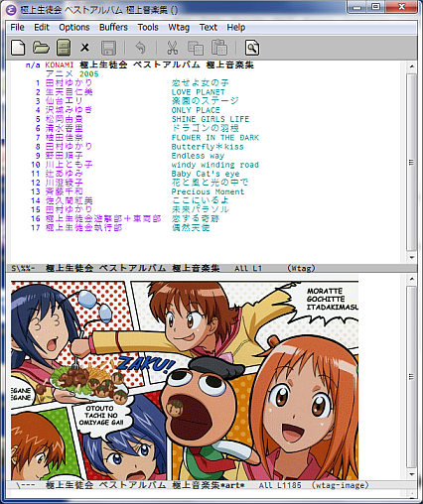
Task: Select track title ドラゴンの羽根
Action: [206, 128]
